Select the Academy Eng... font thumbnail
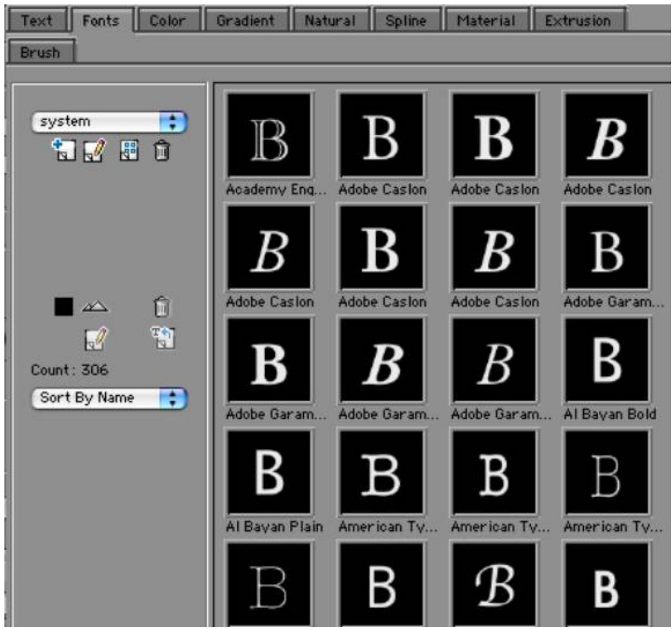 coord(269,135)
